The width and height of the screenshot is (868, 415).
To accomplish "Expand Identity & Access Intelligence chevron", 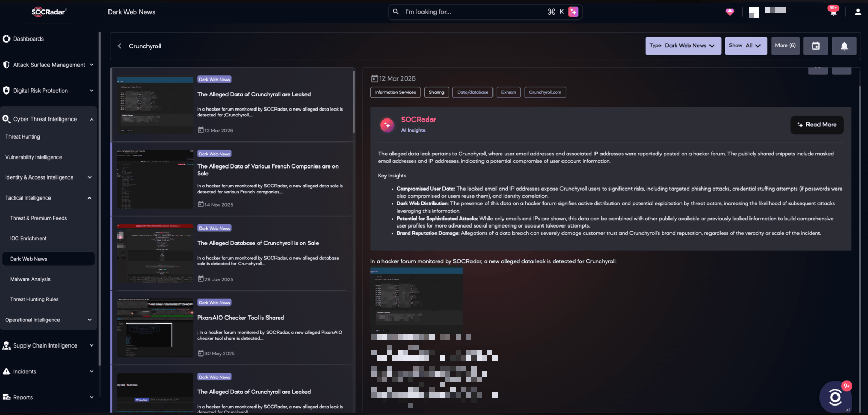I will [x=90, y=177].
